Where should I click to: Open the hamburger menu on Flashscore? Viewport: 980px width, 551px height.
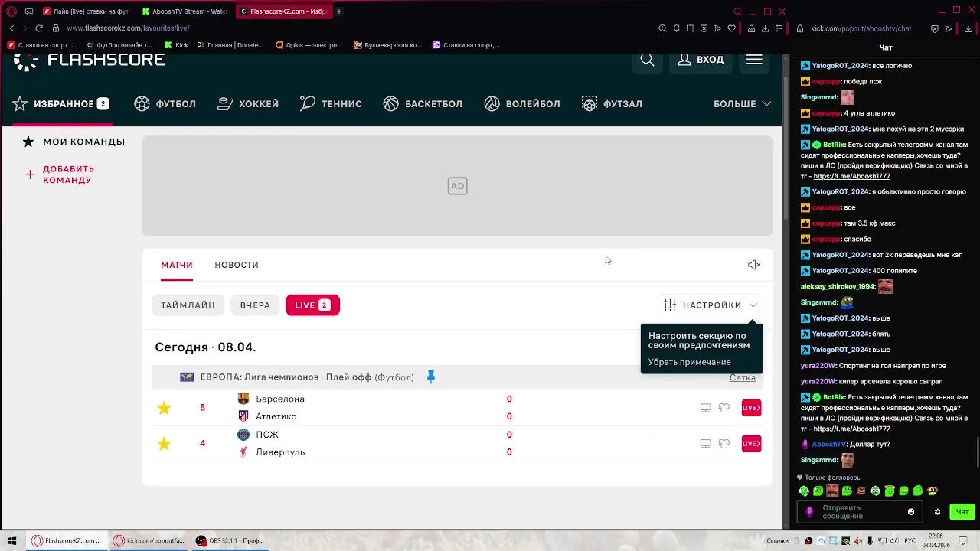pos(754,60)
